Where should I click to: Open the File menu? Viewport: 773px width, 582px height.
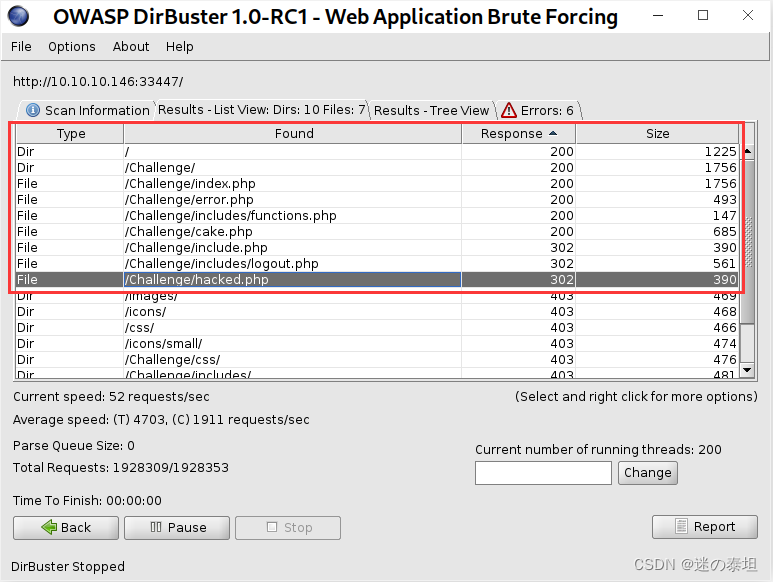tap(21, 46)
